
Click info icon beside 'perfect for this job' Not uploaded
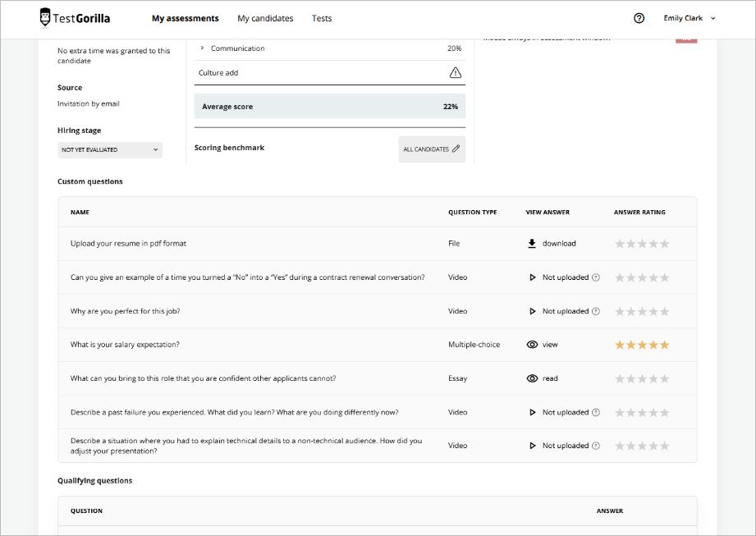pos(596,311)
